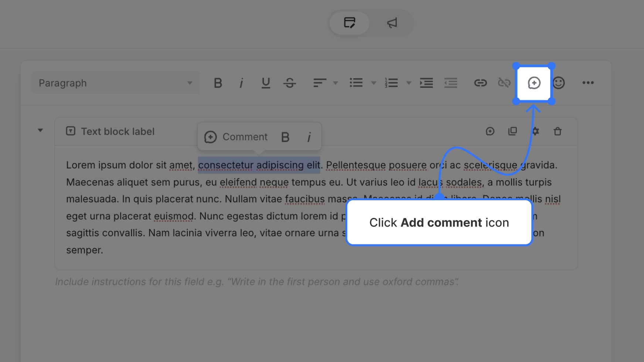Click the Add comment toolbar icon
Image resolution: width=644 pixels, height=362 pixels.
point(534,83)
